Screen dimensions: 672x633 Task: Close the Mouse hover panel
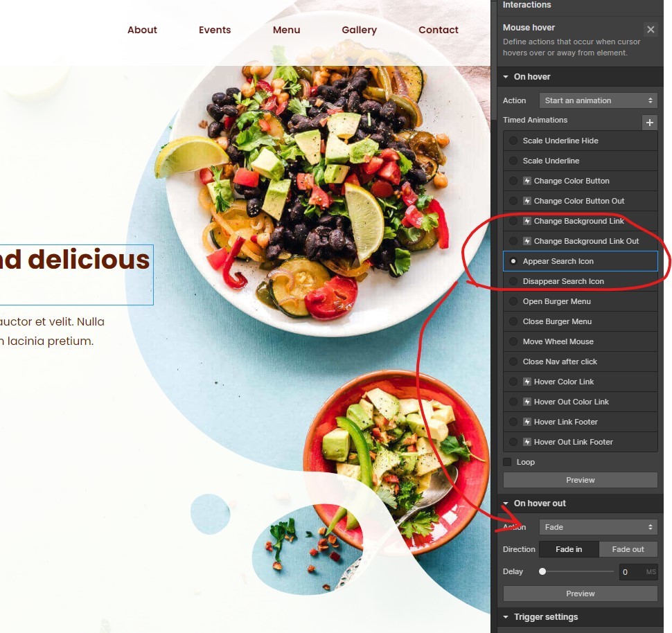coord(651,30)
